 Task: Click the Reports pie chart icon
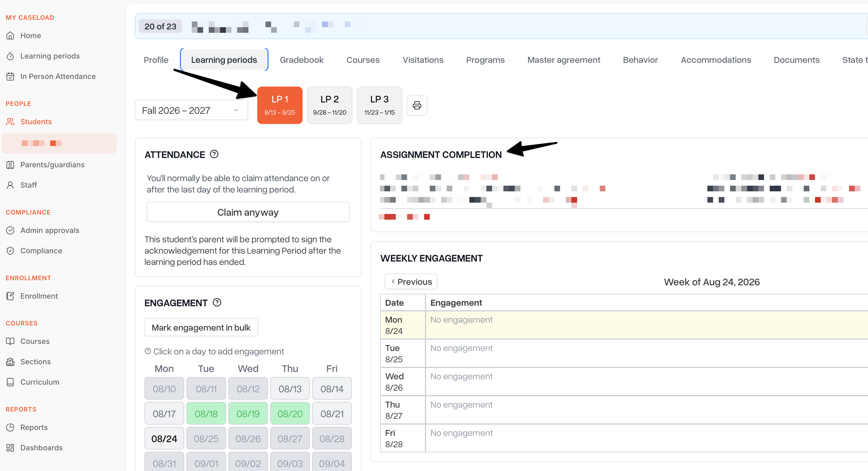[x=10, y=427]
